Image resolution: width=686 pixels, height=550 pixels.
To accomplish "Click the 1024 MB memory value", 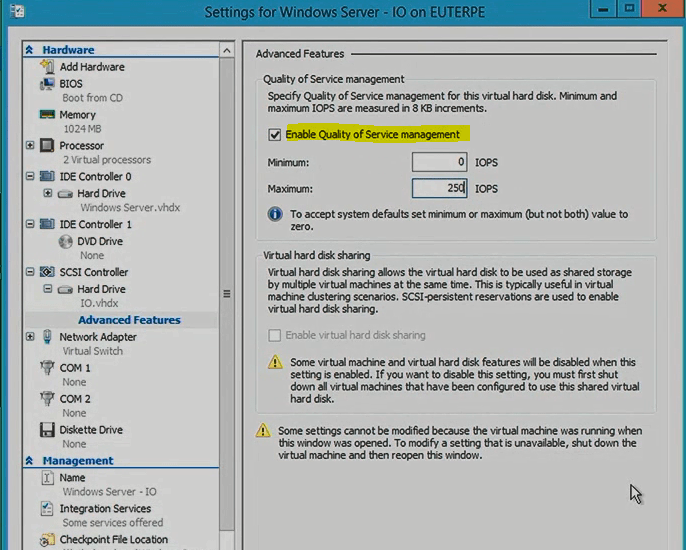I will click(82, 129).
